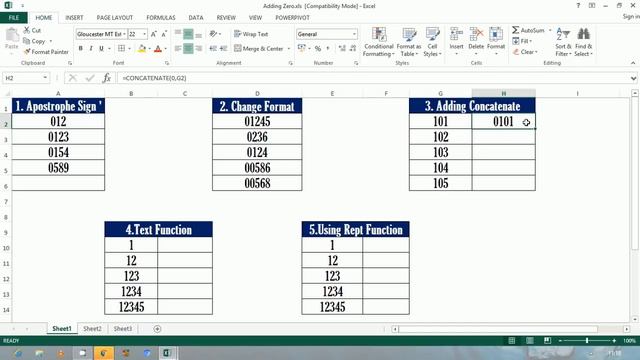This screenshot has width=640, height=360.
Task: Switch to Page Layout view in status bar
Action: [x=529, y=340]
